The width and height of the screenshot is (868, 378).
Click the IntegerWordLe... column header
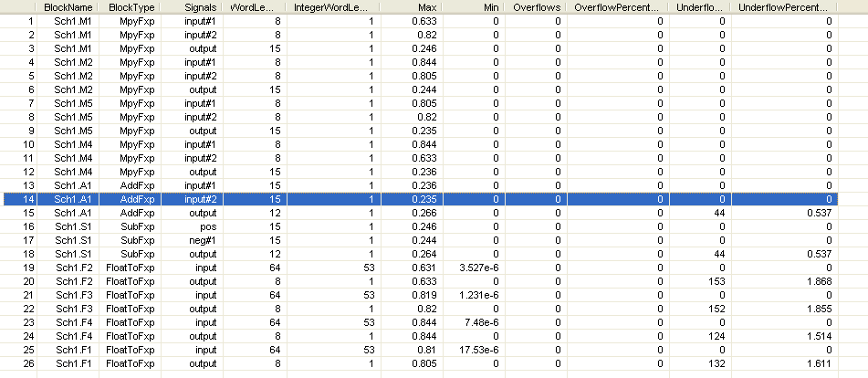pyautogui.click(x=334, y=7)
